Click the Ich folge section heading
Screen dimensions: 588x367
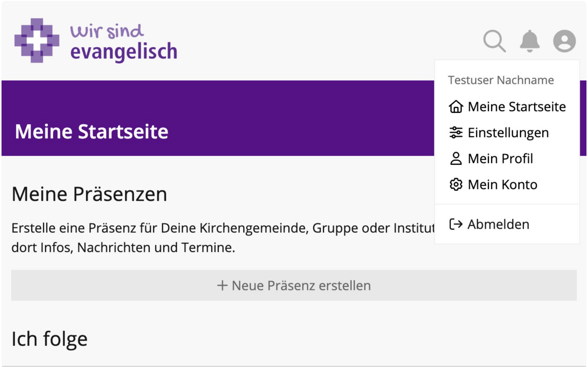click(x=50, y=339)
